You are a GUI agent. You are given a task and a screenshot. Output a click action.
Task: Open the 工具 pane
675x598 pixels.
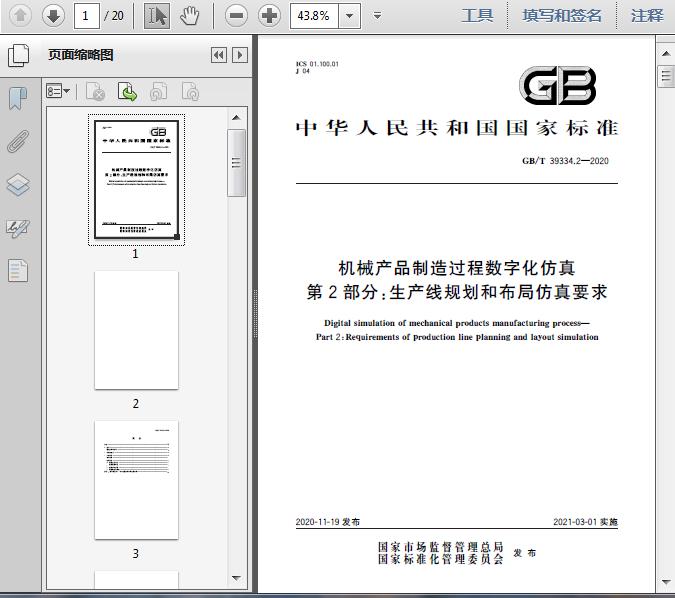[x=477, y=15]
